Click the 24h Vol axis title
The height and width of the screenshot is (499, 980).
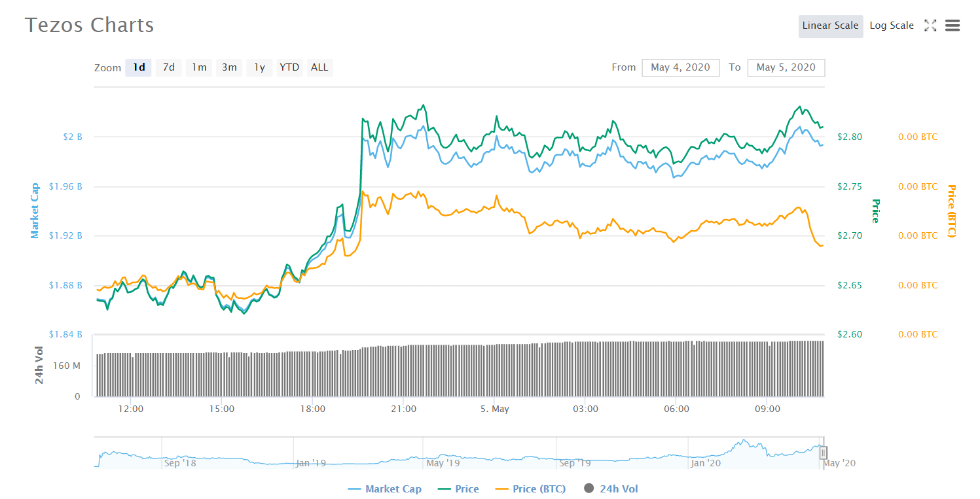[39, 365]
